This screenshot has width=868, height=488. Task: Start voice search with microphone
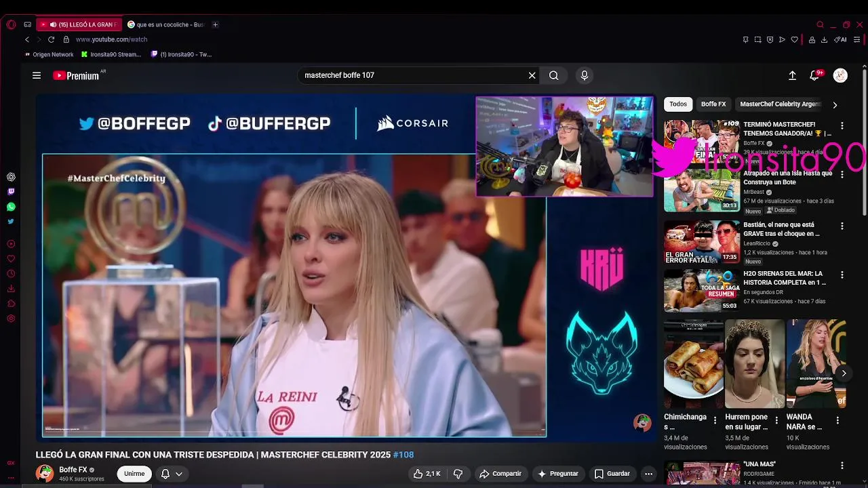[x=585, y=75]
